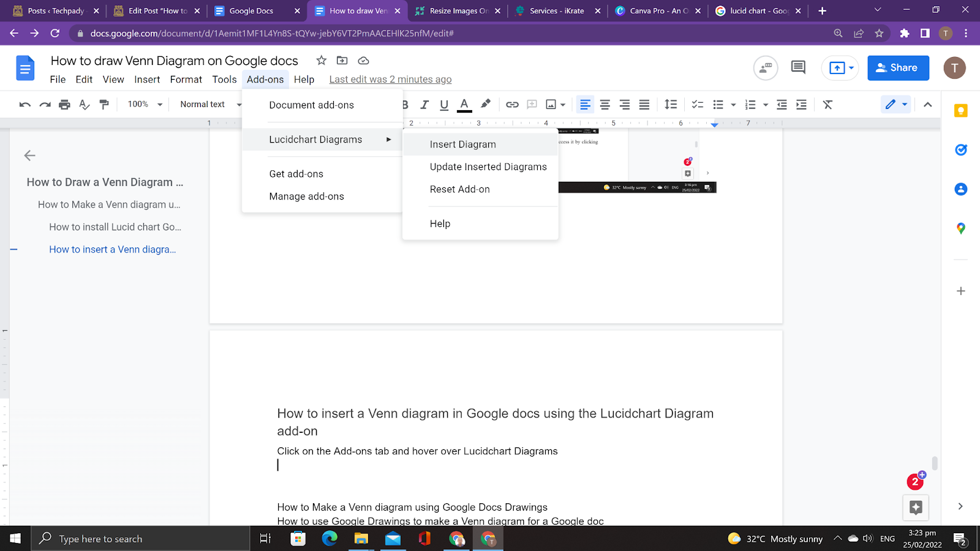The image size is (980, 551).
Task: Insert a link with chain icon
Action: pyautogui.click(x=512, y=105)
